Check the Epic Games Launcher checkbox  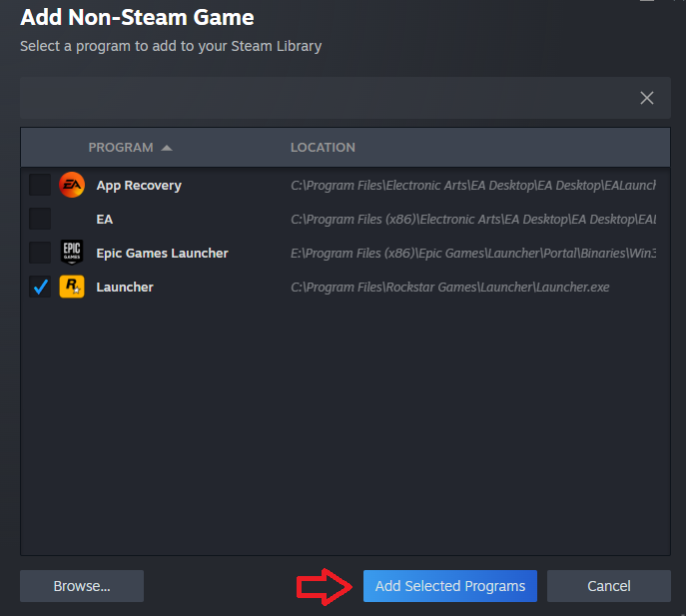point(40,253)
